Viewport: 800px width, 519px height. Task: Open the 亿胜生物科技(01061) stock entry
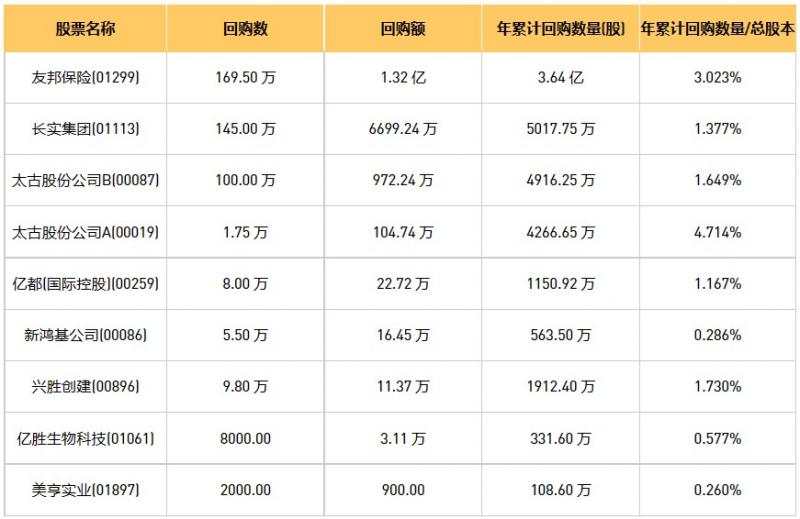[x=85, y=438]
